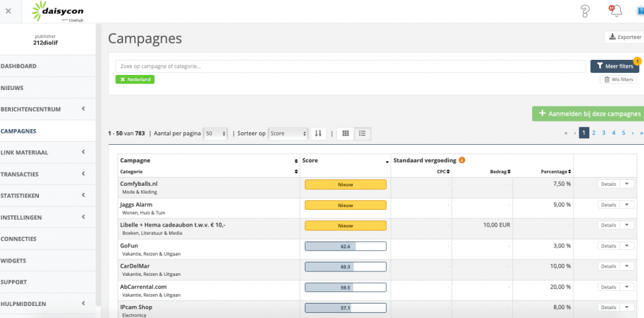This screenshot has width=644, height=318.
Task: Switch to list view icon
Action: 362,133
